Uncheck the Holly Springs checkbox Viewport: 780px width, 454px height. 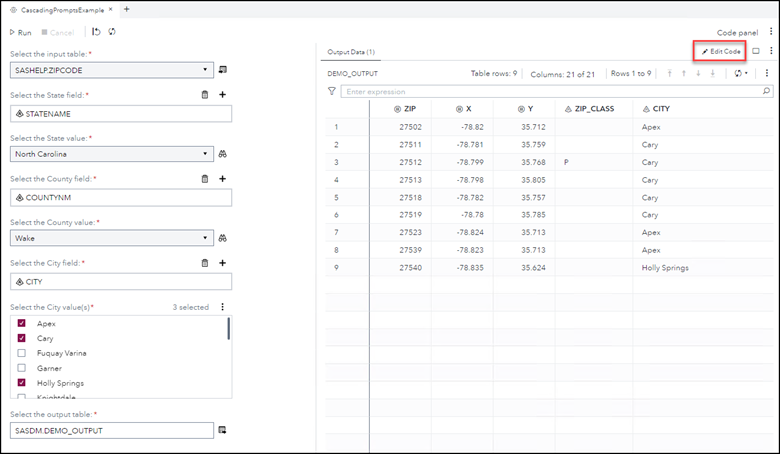pyautogui.click(x=22, y=383)
